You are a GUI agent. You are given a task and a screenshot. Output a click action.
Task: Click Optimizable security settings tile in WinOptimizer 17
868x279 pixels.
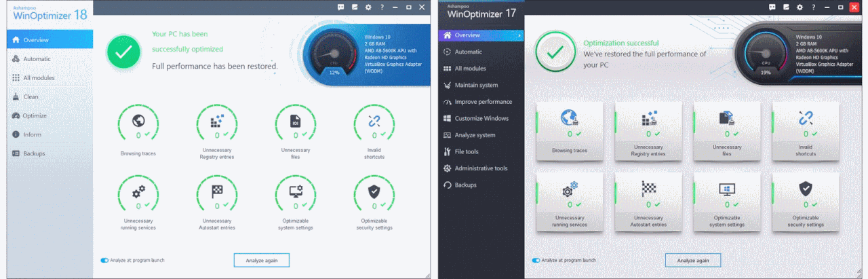tap(806, 202)
